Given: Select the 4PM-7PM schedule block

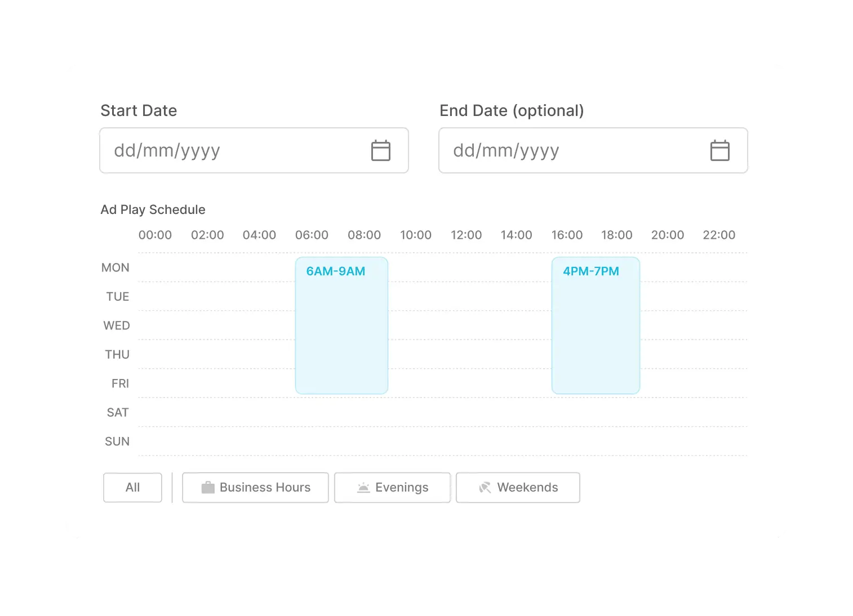Looking at the screenshot, I should click(x=596, y=325).
